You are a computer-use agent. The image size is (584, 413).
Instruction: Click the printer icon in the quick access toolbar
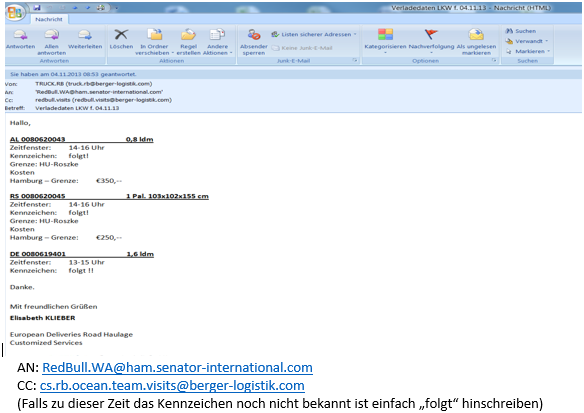[x=101, y=8]
